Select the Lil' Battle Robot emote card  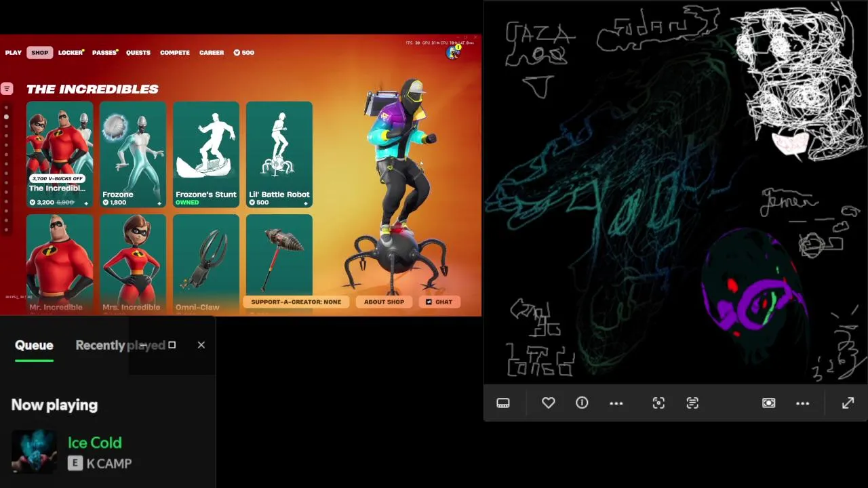[279, 155]
